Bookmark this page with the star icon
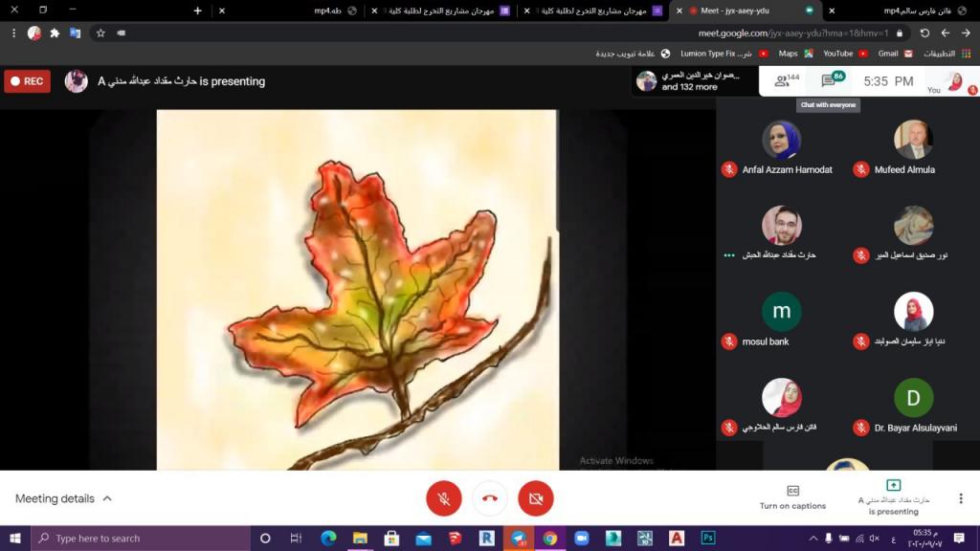 pos(100,33)
